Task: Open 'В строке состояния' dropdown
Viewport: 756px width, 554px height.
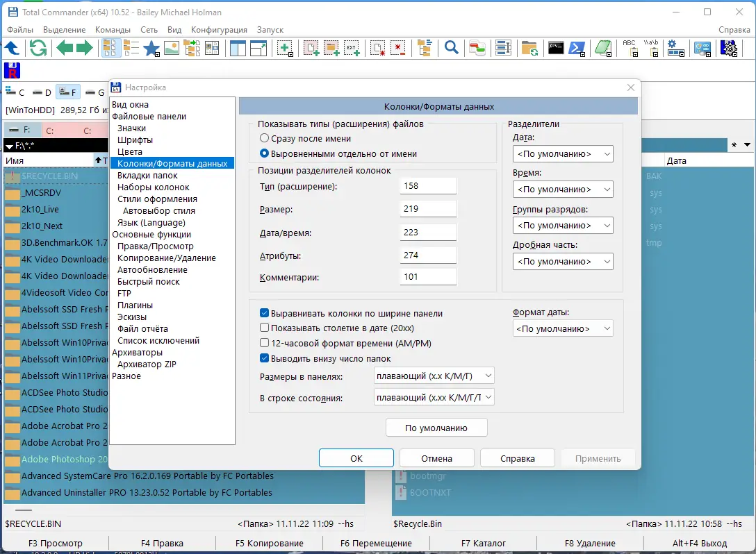Action: pos(434,397)
